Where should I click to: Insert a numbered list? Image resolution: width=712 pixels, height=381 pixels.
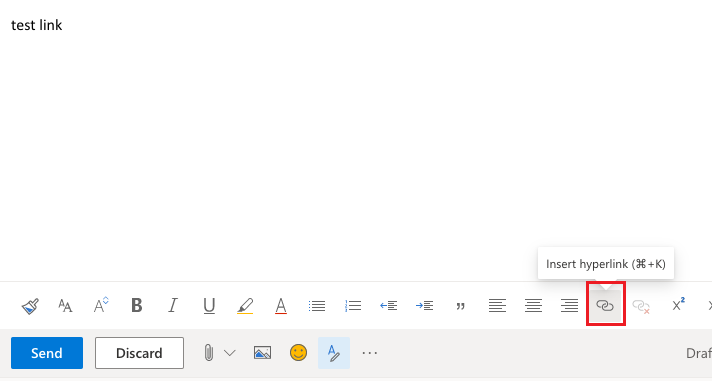[353, 306]
